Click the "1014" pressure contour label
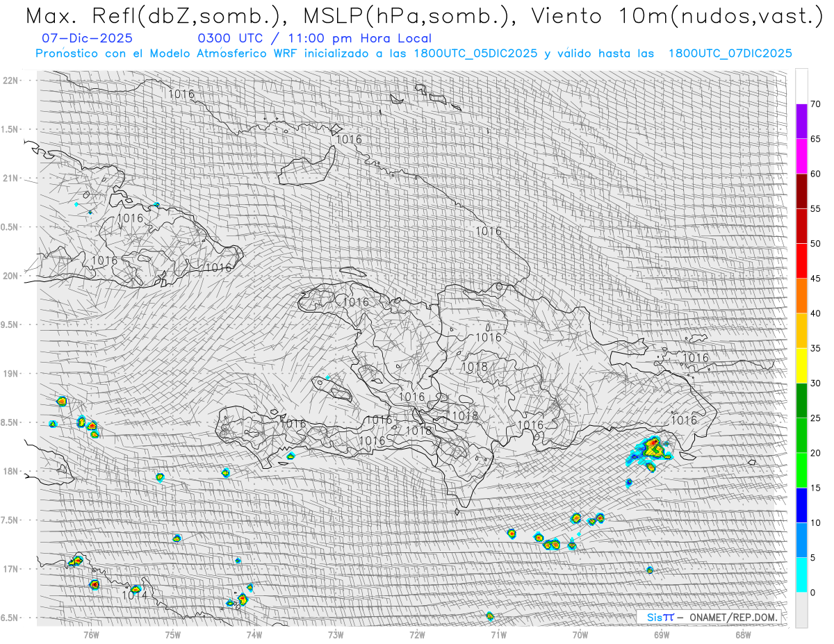This screenshot has width=834, height=644. click(x=134, y=595)
